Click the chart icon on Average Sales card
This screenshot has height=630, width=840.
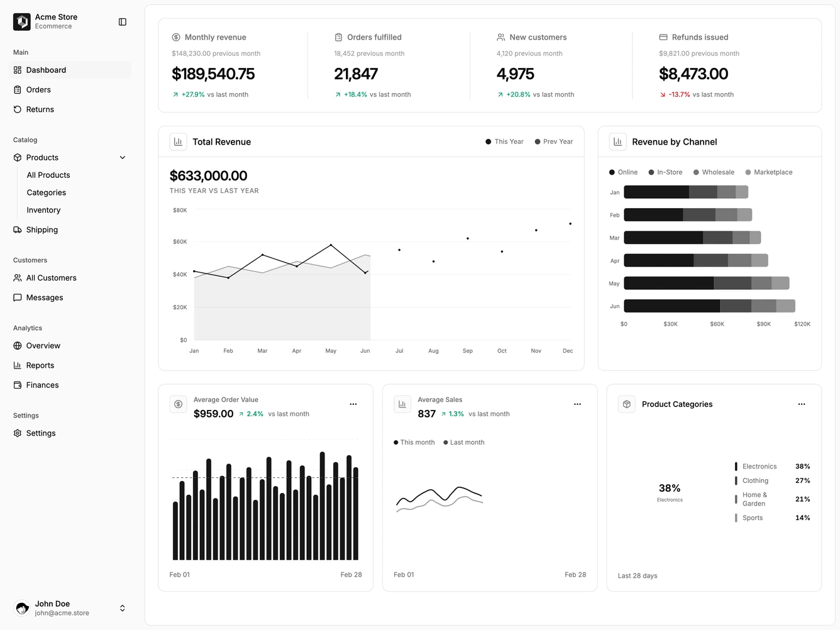point(402,404)
